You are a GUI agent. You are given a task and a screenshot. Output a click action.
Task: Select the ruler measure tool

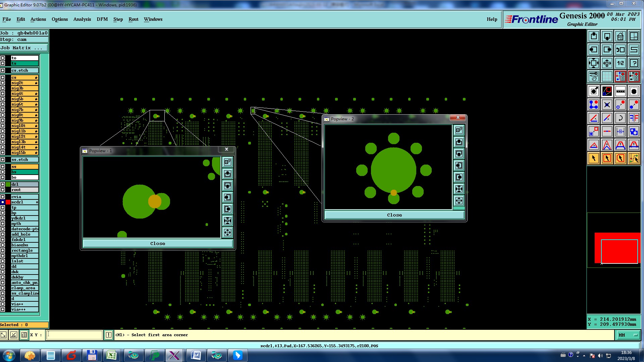pos(620,91)
